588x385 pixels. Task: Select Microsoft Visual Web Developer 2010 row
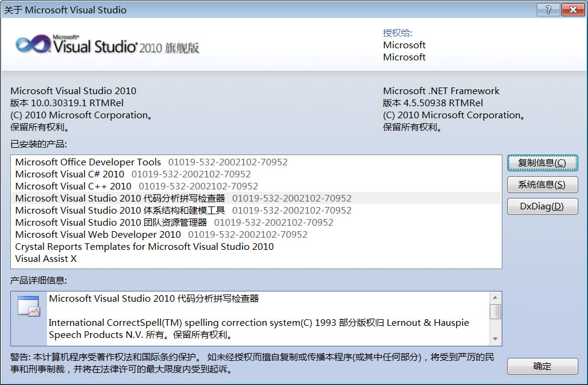[x=256, y=235]
